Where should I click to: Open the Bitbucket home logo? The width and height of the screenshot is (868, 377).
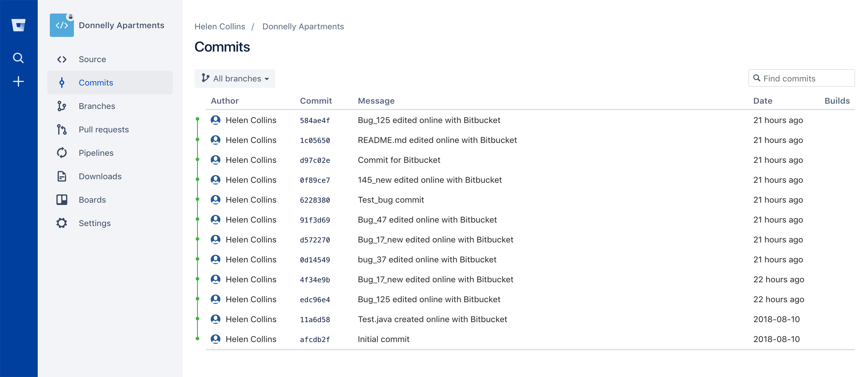tap(19, 25)
